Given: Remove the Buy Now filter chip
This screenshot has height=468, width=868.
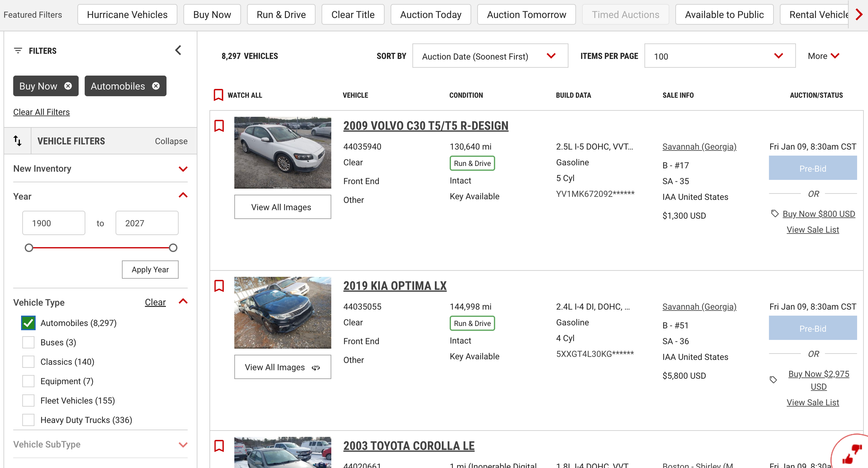Looking at the screenshot, I should (68, 86).
